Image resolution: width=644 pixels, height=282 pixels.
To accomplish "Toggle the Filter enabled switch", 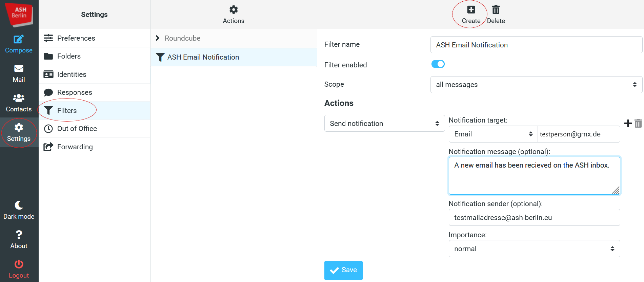I will [x=438, y=64].
